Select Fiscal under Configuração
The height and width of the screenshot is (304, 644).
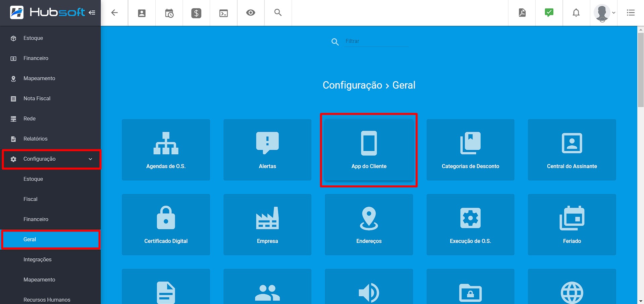coord(50,199)
